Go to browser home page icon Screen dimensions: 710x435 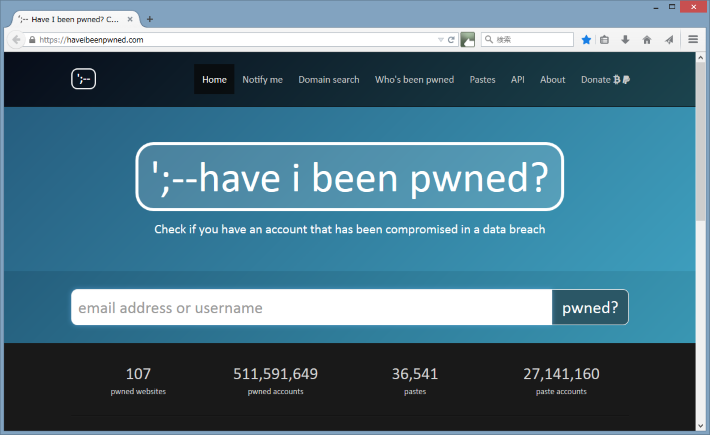(x=647, y=40)
